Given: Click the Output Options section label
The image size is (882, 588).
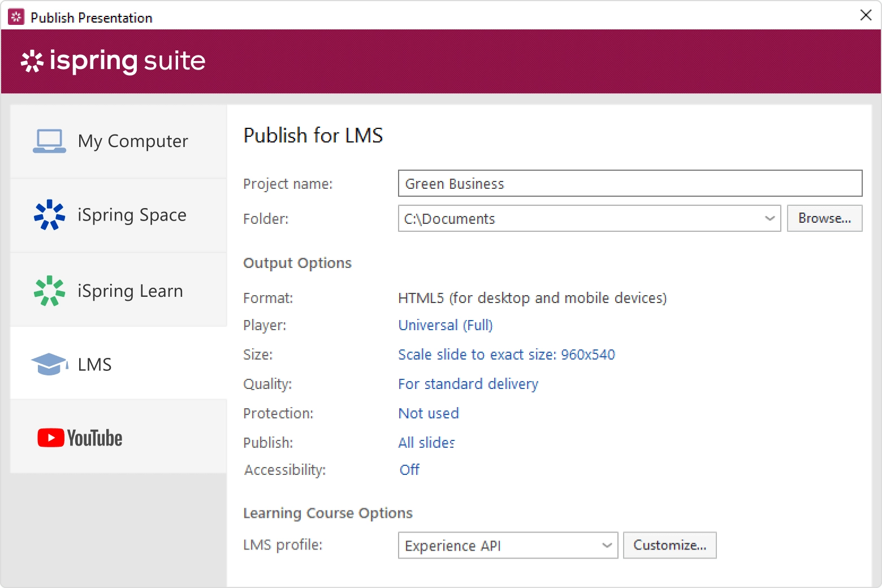Looking at the screenshot, I should (297, 263).
